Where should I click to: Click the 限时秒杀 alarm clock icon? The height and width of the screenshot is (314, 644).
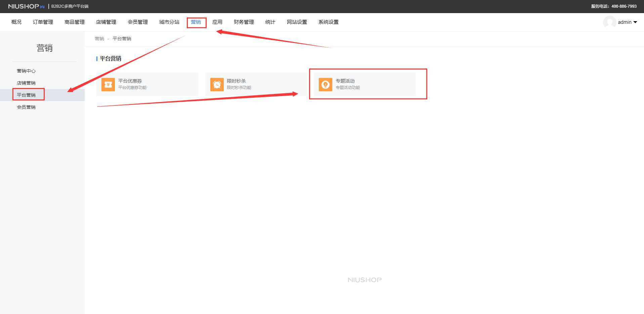click(x=217, y=85)
